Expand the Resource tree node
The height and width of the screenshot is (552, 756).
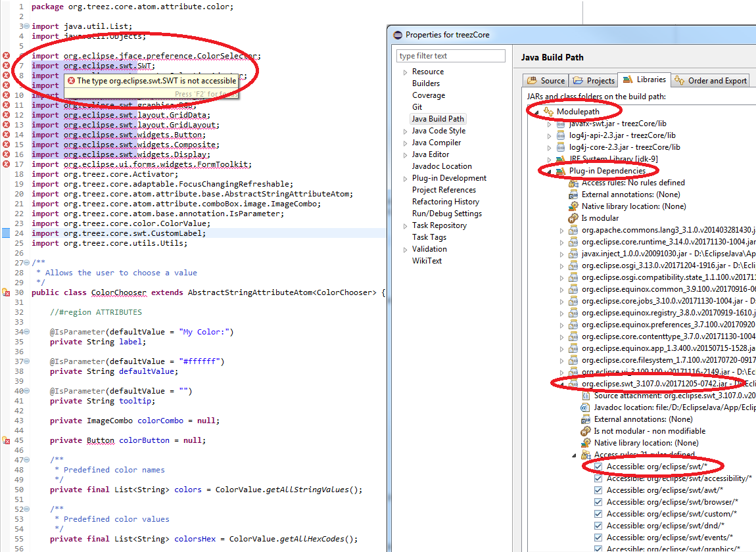(404, 72)
